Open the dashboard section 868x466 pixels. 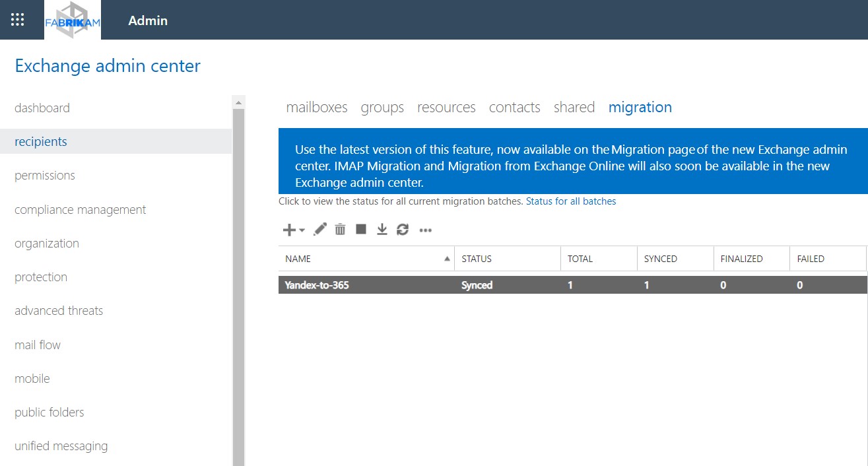pyautogui.click(x=42, y=108)
